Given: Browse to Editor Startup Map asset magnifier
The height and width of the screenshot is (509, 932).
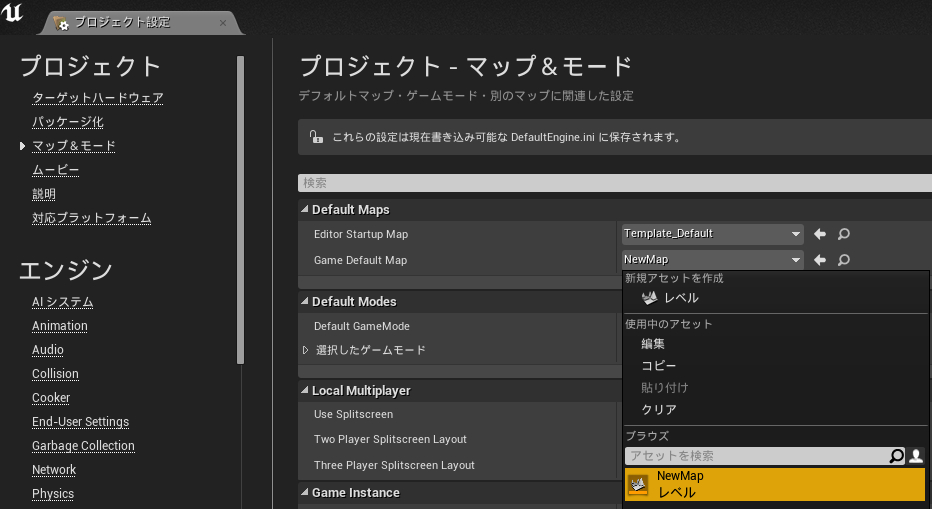Looking at the screenshot, I should coord(843,234).
